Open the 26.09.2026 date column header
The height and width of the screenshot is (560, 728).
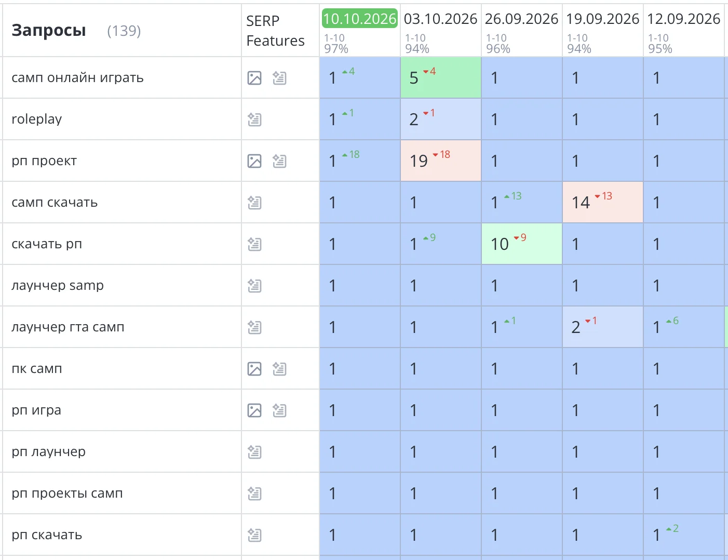click(x=522, y=19)
